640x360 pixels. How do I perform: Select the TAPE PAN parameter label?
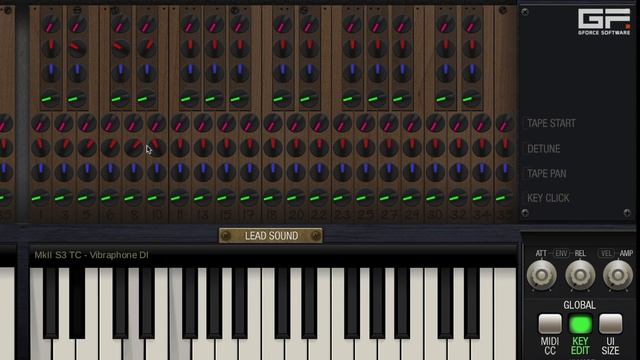coord(547,173)
